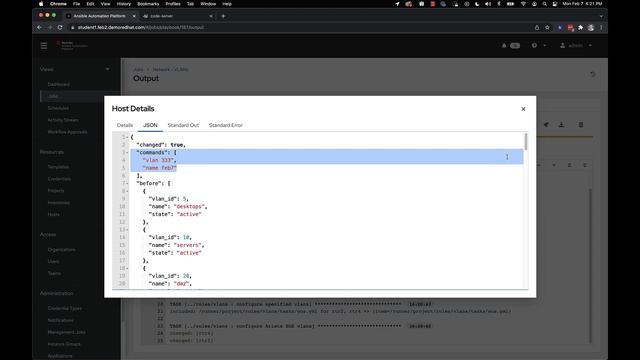
Task: Reload the browser page
Action: pos(60,27)
